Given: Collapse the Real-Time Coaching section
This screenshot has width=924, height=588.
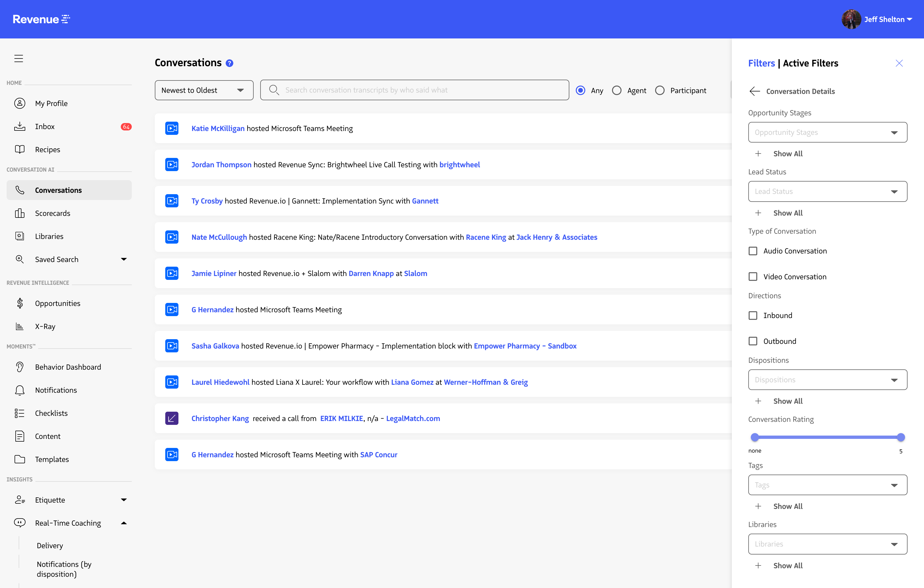Looking at the screenshot, I should [x=124, y=523].
